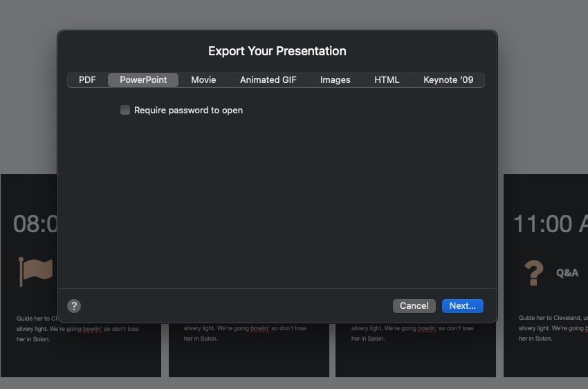Viewport: 588px width, 389px height.
Task: Select the PowerPoint tab
Action: pyautogui.click(x=143, y=80)
